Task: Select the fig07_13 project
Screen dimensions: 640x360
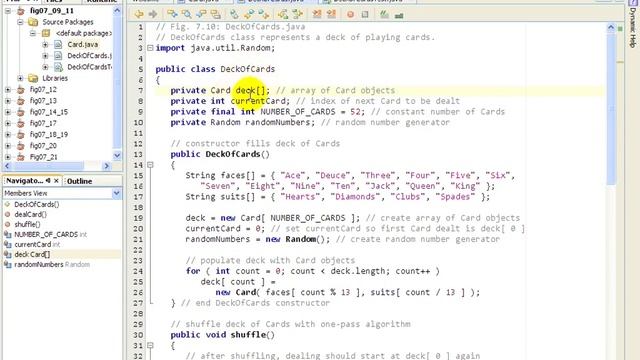Action: pos(43,101)
